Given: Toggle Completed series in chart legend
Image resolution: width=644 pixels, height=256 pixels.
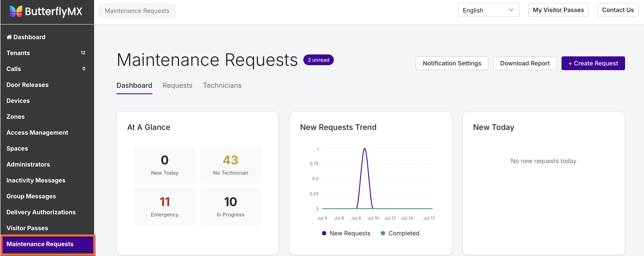Looking at the screenshot, I should pyautogui.click(x=400, y=233).
